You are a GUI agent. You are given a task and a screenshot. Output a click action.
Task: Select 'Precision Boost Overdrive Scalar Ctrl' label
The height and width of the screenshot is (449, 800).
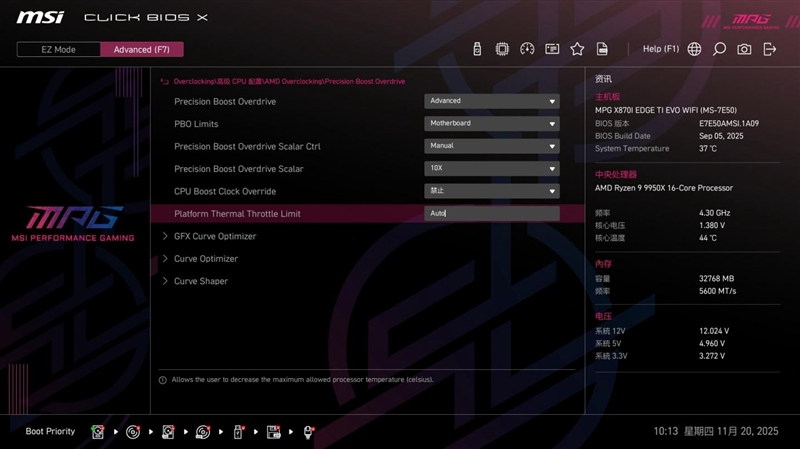point(247,146)
